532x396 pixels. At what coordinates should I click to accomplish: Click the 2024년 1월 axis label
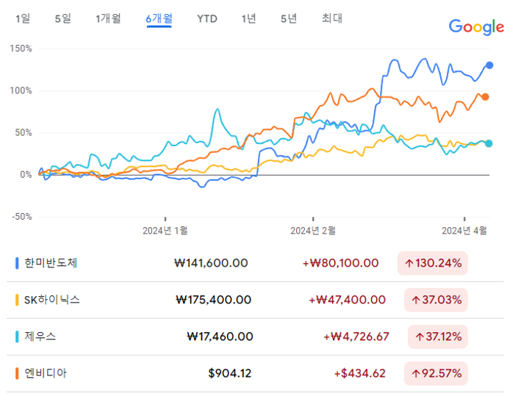coord(165,231)
